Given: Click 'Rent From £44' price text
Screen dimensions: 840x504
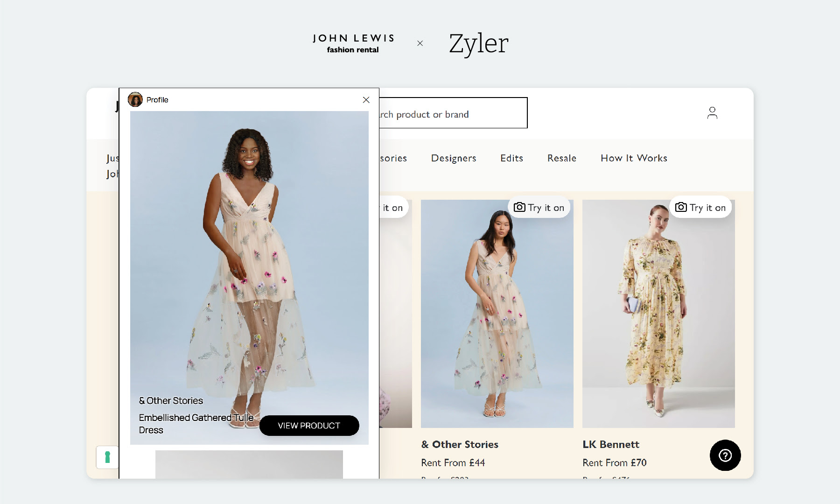Looking at the screenshot, I should 453,462.
